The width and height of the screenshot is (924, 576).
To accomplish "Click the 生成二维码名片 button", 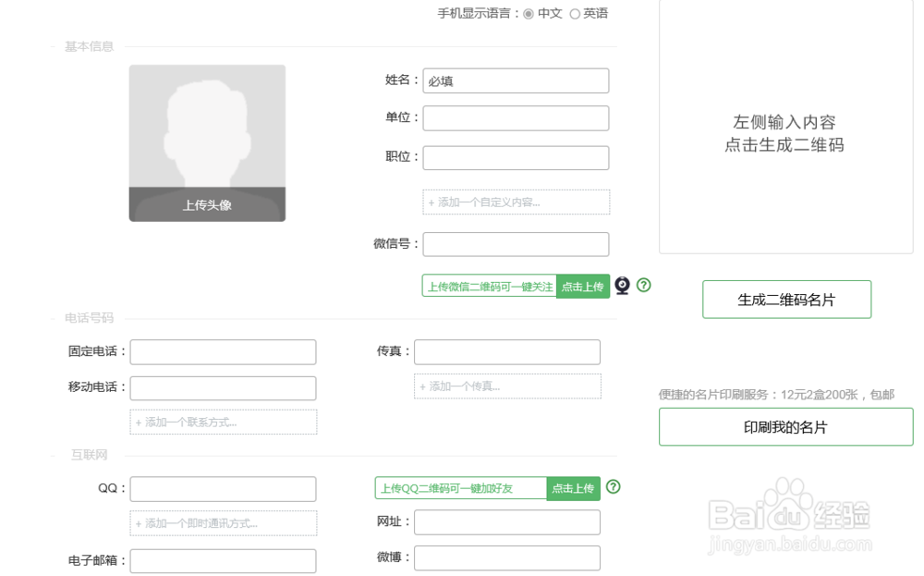I will (786, 299).
